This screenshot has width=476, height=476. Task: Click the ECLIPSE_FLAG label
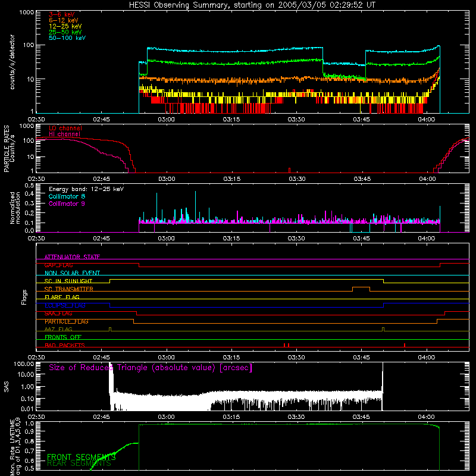[x=65, y=305]
